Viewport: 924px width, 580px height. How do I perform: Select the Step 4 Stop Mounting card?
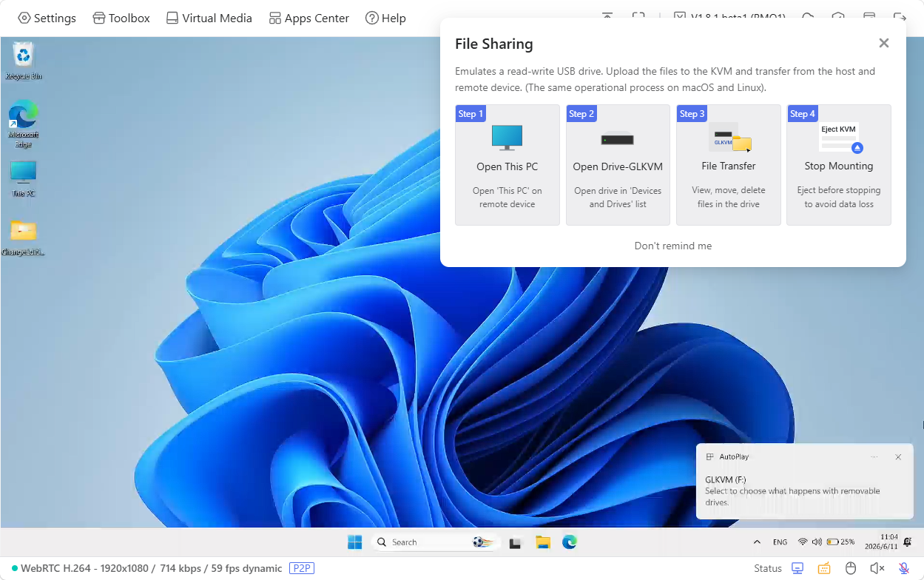click(839, 165)
